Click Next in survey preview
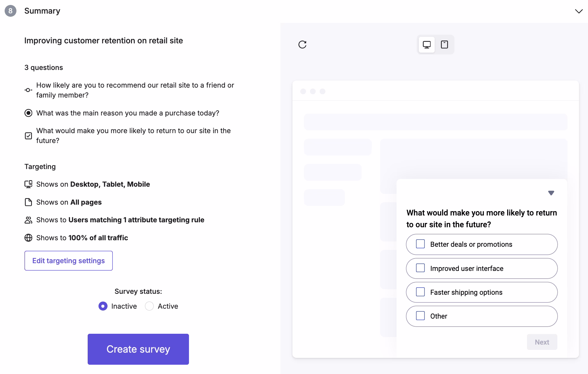Viewport: 588px width, 374px height. tap(542, 342)
